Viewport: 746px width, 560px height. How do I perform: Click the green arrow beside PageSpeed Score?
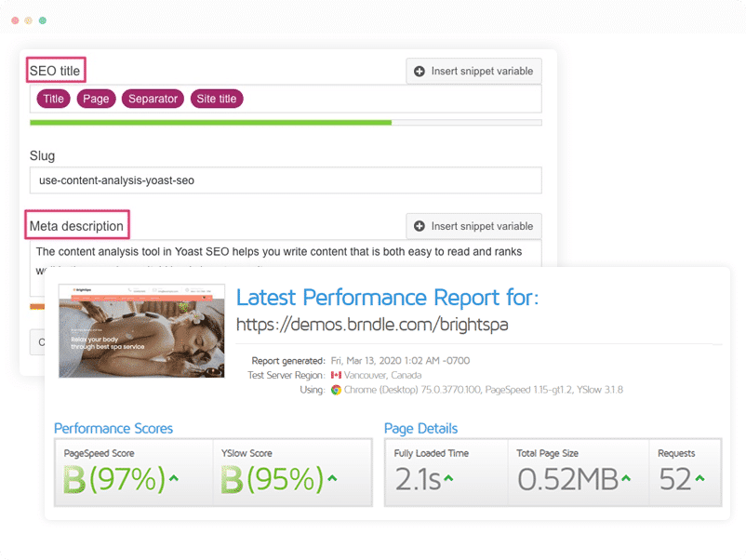pyautogui.click(x=174, y=478)
